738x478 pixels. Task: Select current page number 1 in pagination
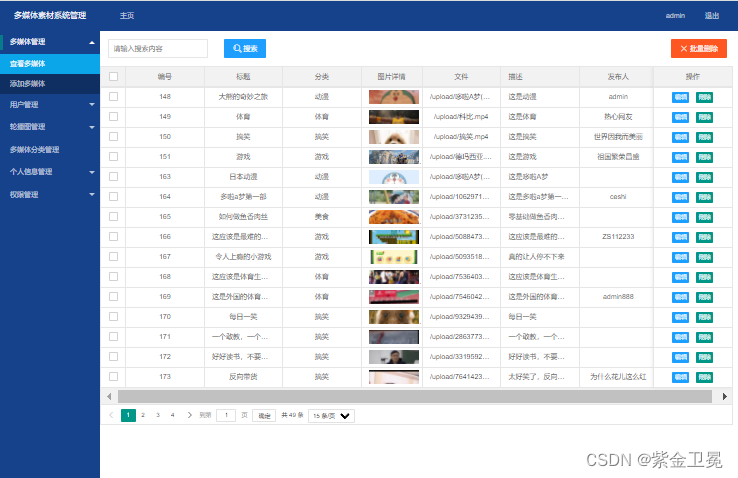tap(128, 415)
